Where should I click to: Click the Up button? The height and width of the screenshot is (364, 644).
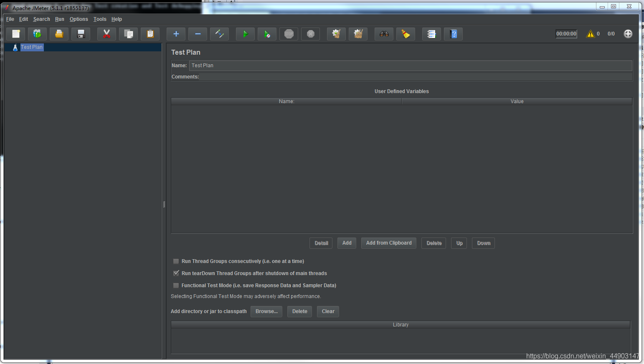coord(459,243)
